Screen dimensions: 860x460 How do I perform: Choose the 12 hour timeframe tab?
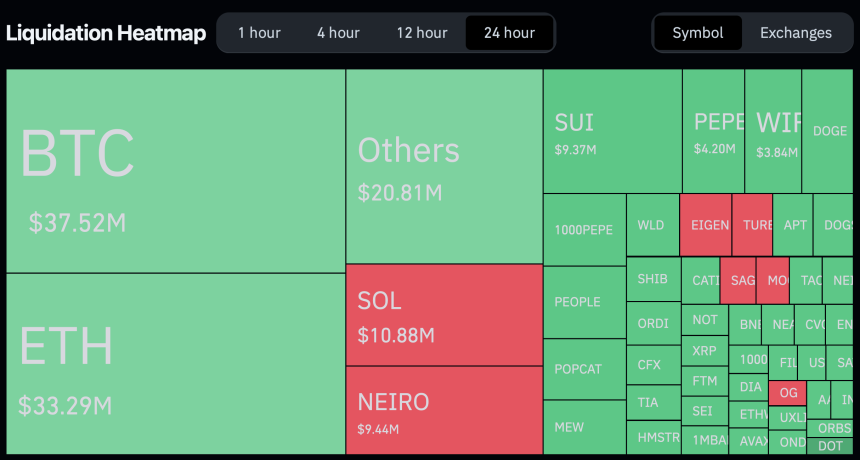pos(421,33)
